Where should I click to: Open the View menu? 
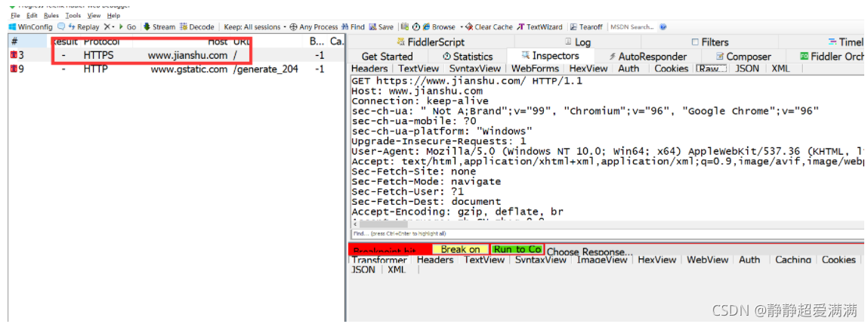click(x=94, y=16)
